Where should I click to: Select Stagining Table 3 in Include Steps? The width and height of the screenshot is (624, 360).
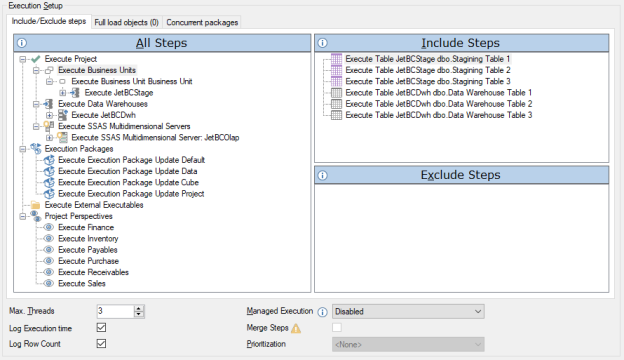pos(428,81)
